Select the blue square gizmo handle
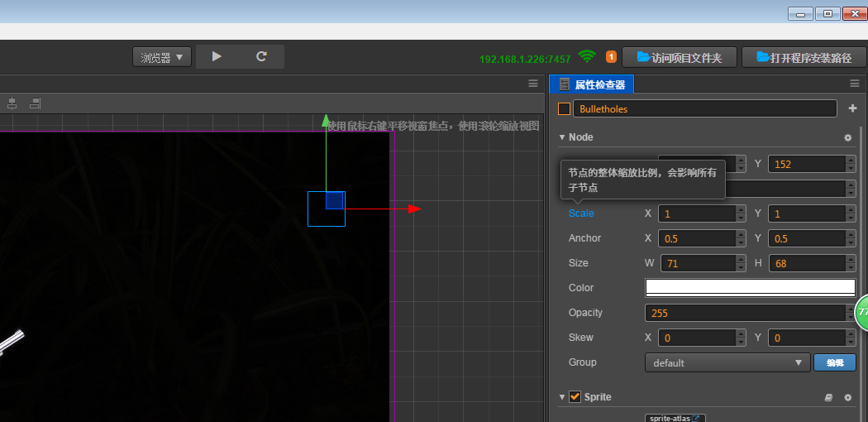Viewport: 868px width, 422px height. [x=335, y=200]
